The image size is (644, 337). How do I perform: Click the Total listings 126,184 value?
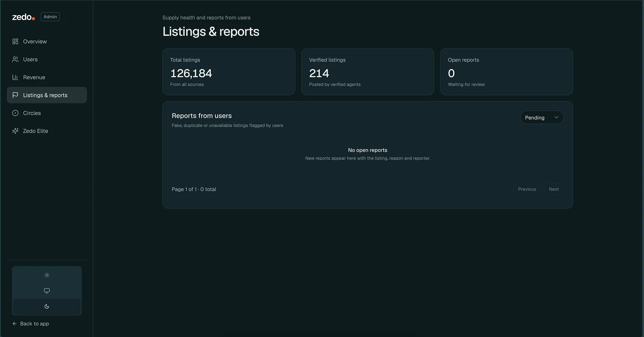point(191,73)
